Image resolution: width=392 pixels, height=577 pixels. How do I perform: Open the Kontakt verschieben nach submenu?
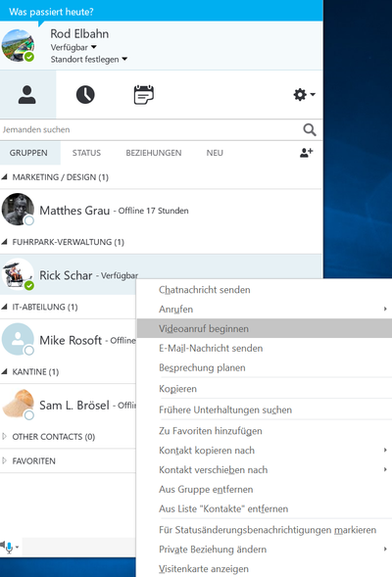pyautogui.click(x=264, y=469)
